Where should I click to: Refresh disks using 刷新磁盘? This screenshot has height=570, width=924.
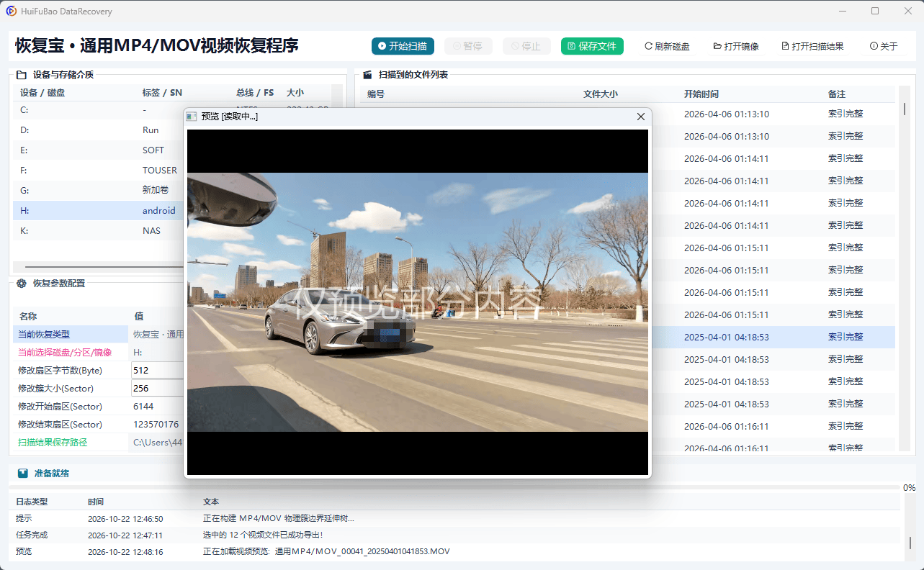[x=667, y=46]
